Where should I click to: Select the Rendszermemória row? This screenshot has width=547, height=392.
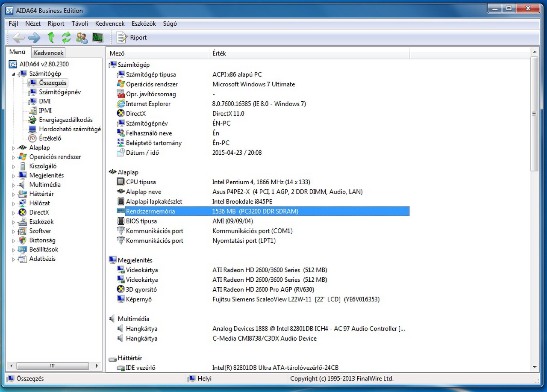coord(263,212)
